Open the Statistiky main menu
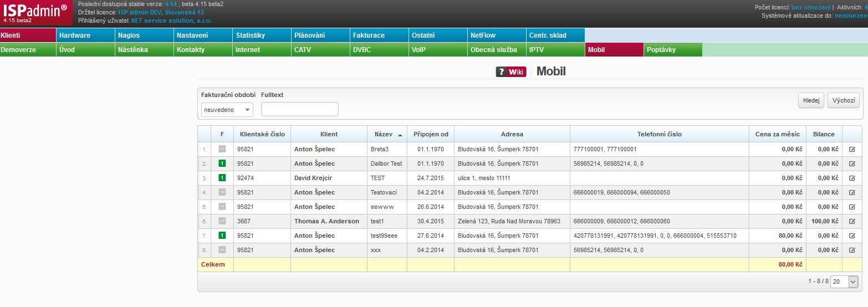Screen dimensions: 868x307 point(262,35)
